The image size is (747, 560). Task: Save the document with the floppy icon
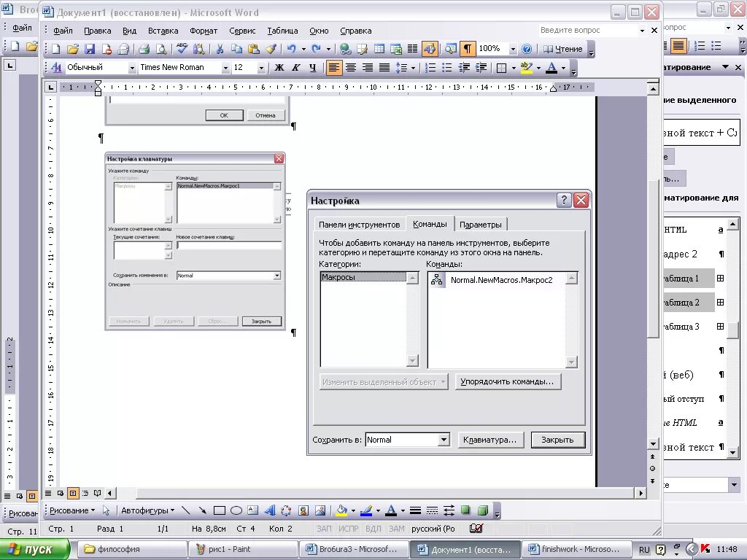click(x=90, y=49)
